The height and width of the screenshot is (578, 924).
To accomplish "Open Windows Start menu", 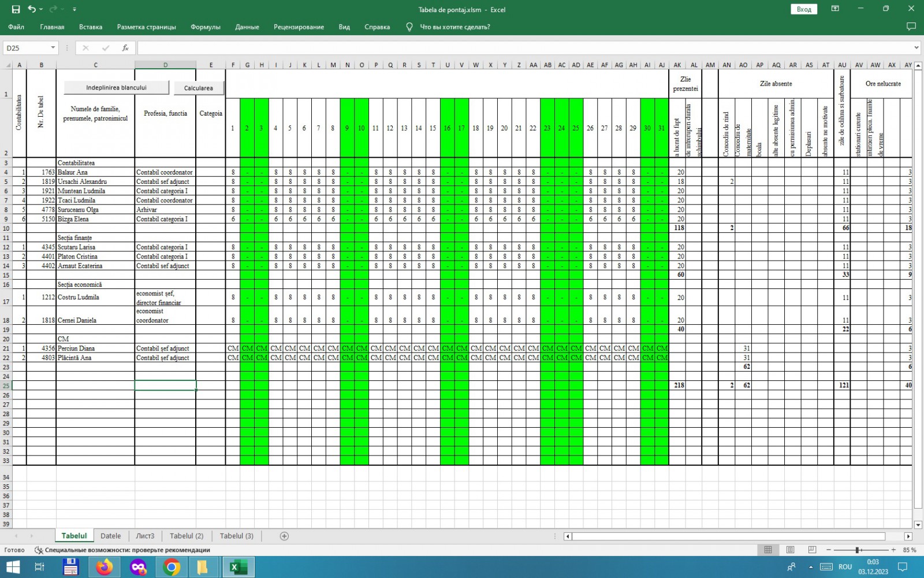I will coord(13,567).
